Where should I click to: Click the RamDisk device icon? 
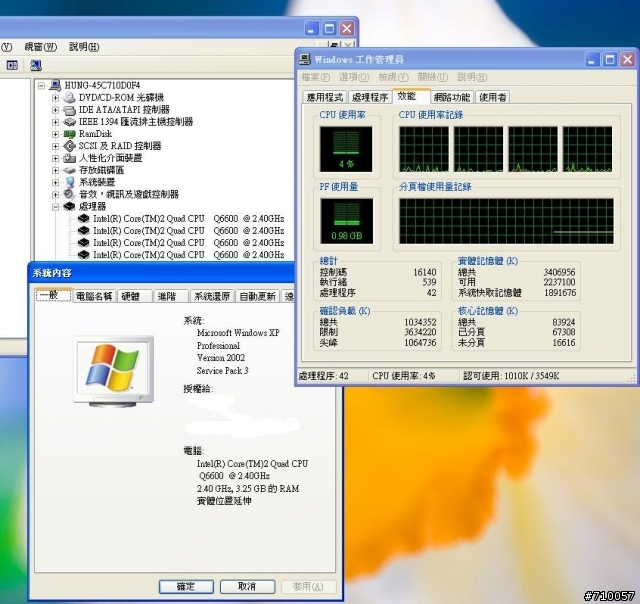coord(69,134)
